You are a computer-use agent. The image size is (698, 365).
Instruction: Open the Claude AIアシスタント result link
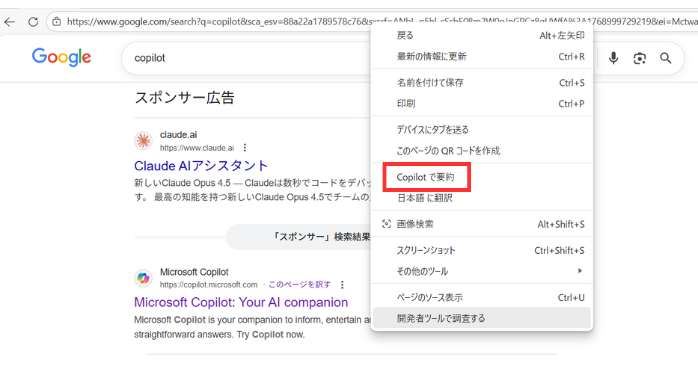pos(201,166)
